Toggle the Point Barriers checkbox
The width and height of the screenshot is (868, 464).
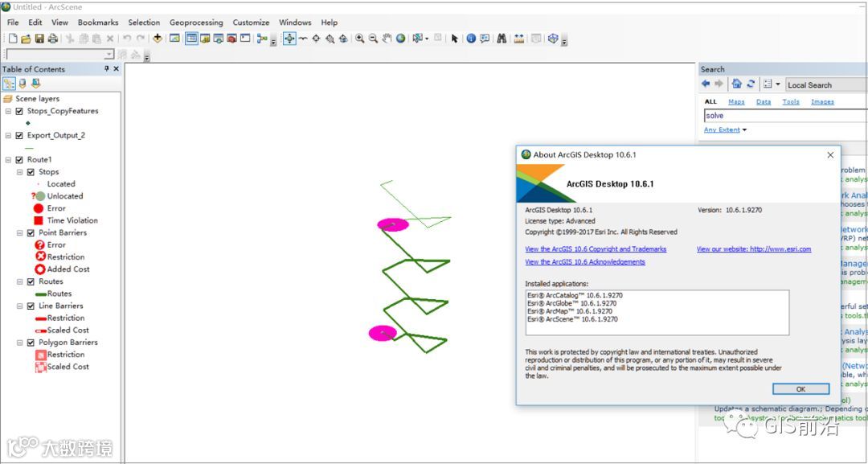coord(31,232)
